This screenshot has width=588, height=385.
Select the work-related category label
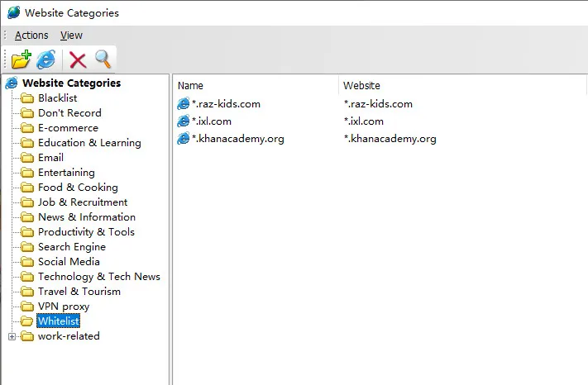pos(69,336)
